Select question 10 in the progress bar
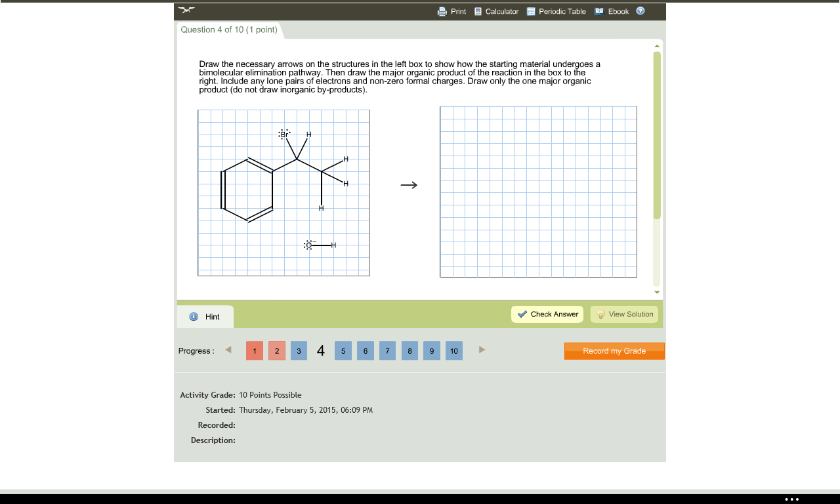The height and width of the screenshot is (504, 840). pyautogui.click(x=453, y=350)
